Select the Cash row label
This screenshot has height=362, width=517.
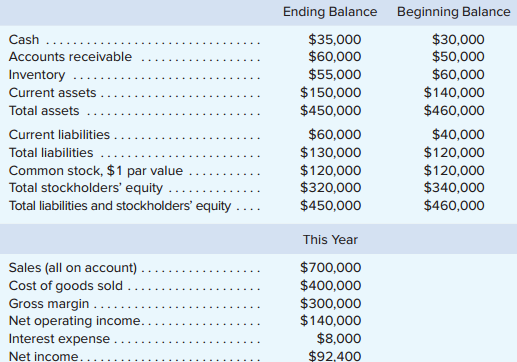click(24, 40)
